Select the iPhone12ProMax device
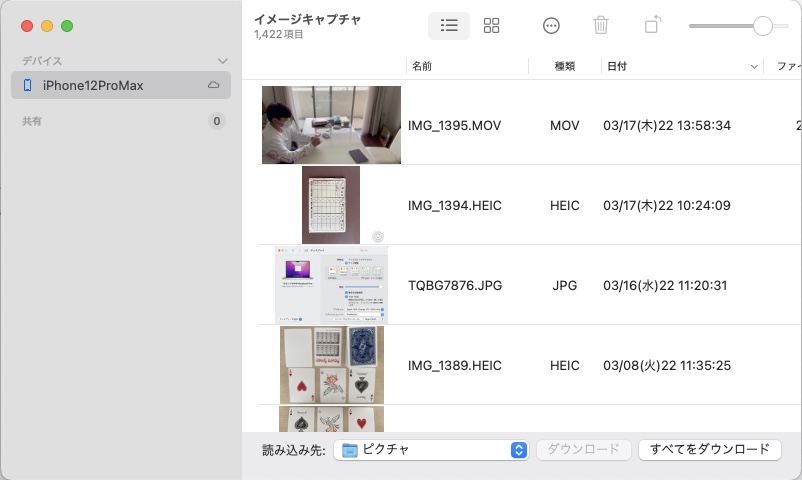802x480 pixels. 93,86
